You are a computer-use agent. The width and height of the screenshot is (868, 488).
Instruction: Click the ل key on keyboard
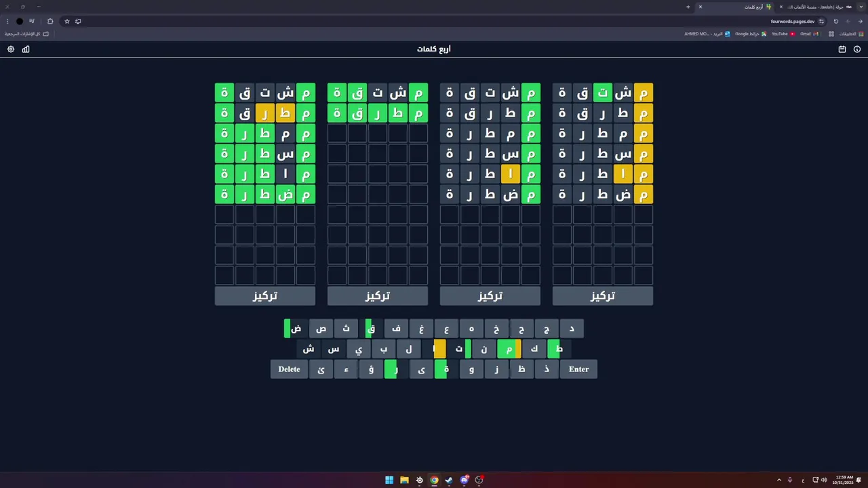click(409, 349)
